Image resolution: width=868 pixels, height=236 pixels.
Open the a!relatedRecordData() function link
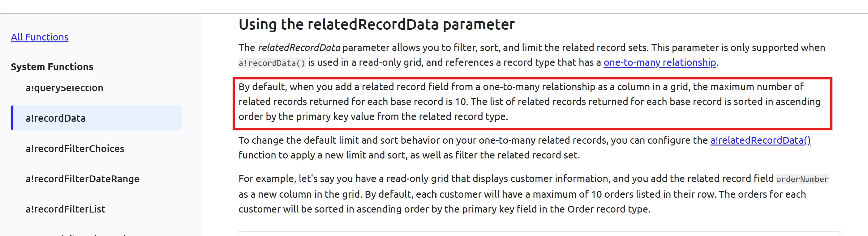pos(760,140)
